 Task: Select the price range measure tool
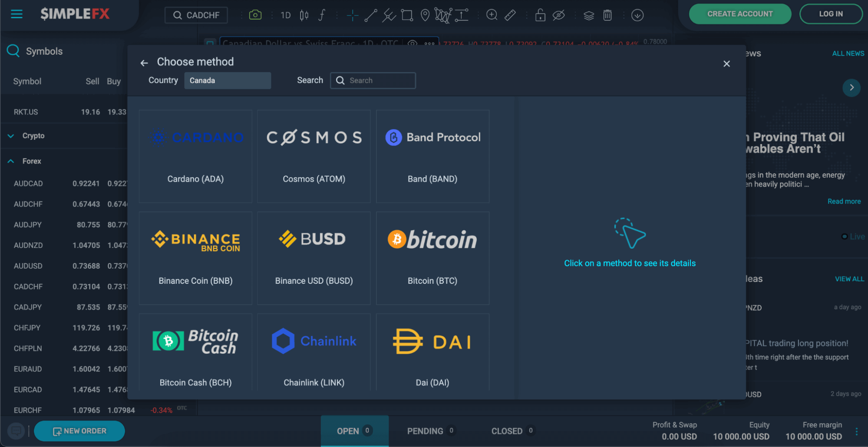462,15
